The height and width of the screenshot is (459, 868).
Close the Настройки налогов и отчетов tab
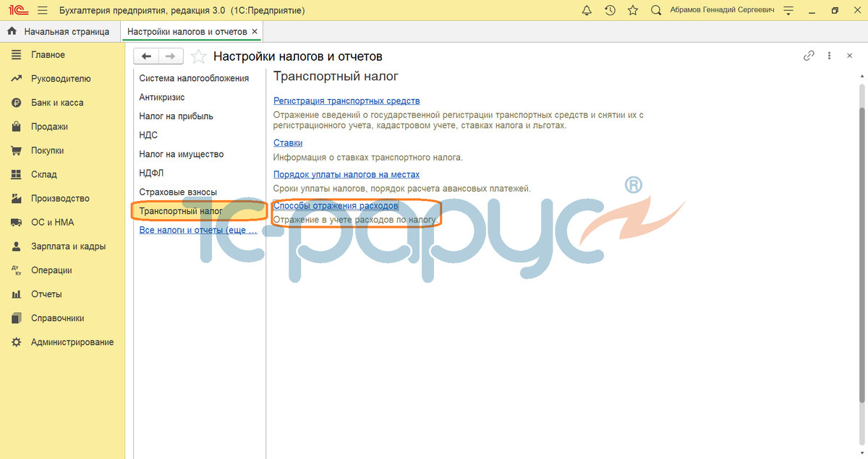pyautogui.click(x=255, y=32)
